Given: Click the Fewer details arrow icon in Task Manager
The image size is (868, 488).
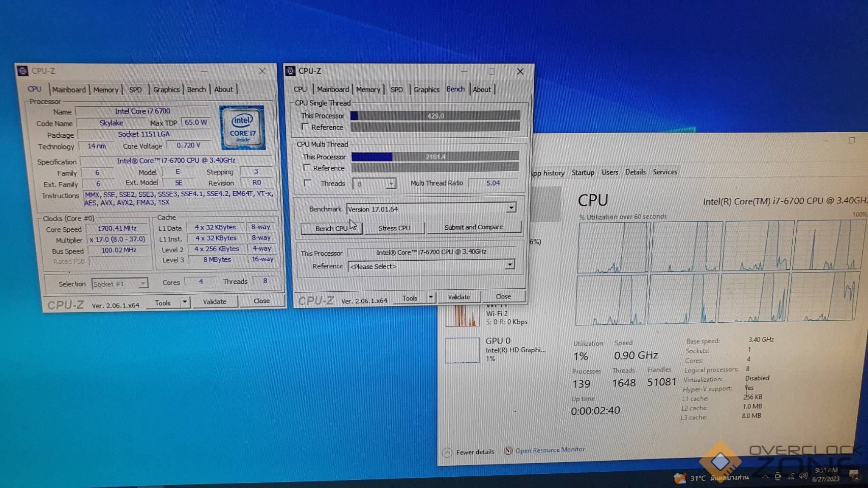Looking at the screenshot, I should tap(447, 452).
